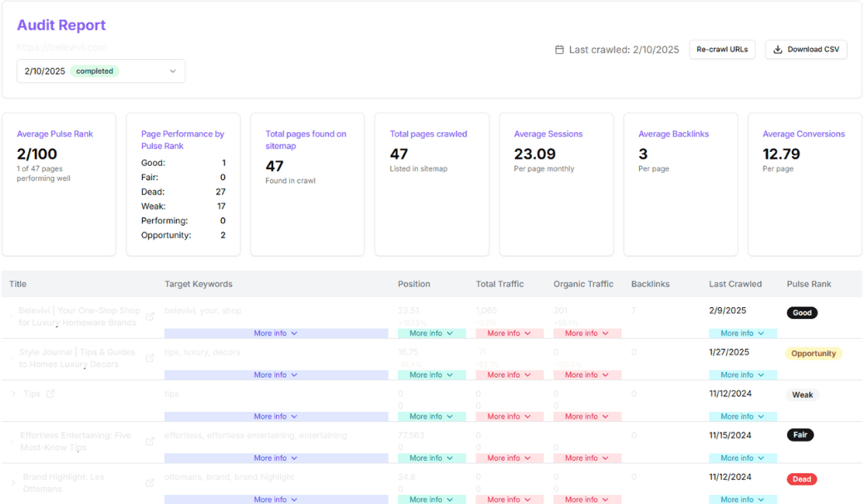Expand Organic Traffic More info for Style Journal row
The image size is (865, 504).
click(587, 375)
